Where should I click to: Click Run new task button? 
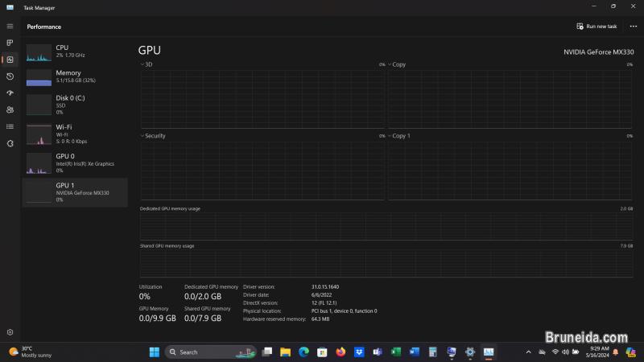(597, 27)
